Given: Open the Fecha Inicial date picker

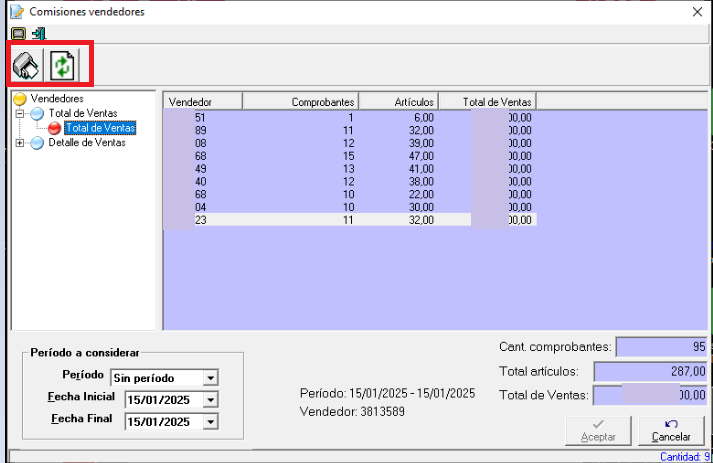Looking at the screenshot, I should pyautogui.click(x=210, y=400).
